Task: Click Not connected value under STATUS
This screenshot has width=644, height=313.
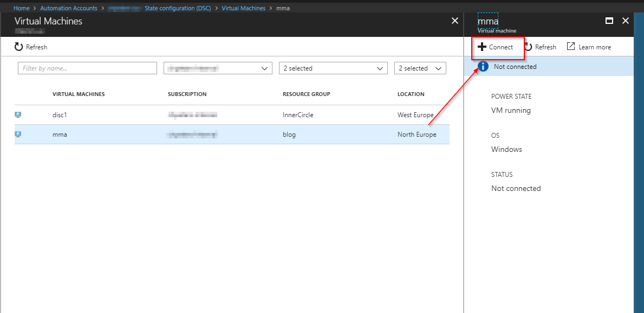Action: coord(516,188)
